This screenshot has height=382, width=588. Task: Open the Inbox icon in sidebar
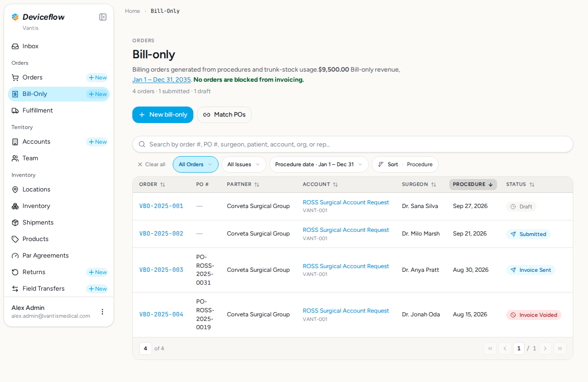(x=15, y=46)
